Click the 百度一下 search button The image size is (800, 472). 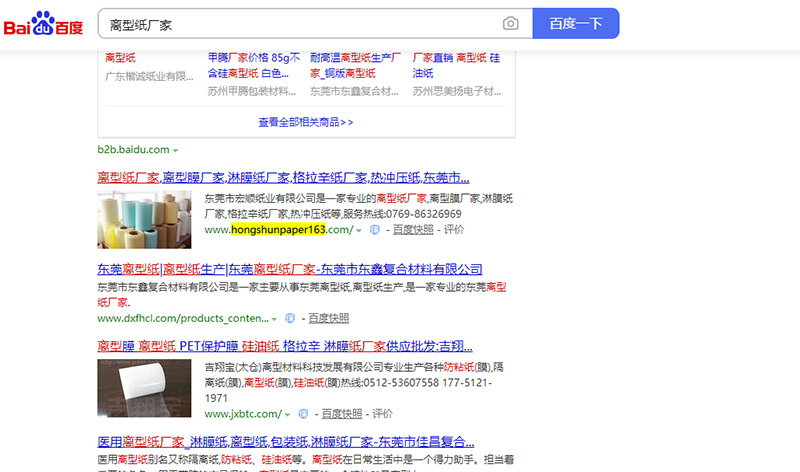[576, 23]
